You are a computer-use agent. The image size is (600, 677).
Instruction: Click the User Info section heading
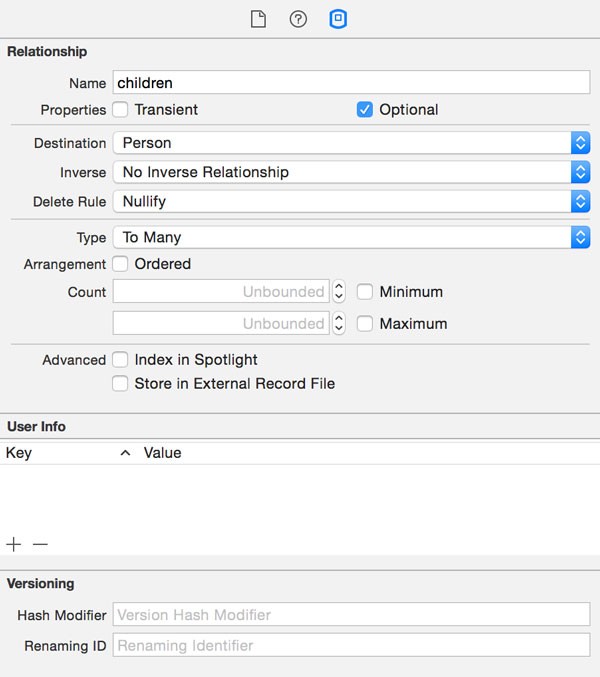(36, 427)
